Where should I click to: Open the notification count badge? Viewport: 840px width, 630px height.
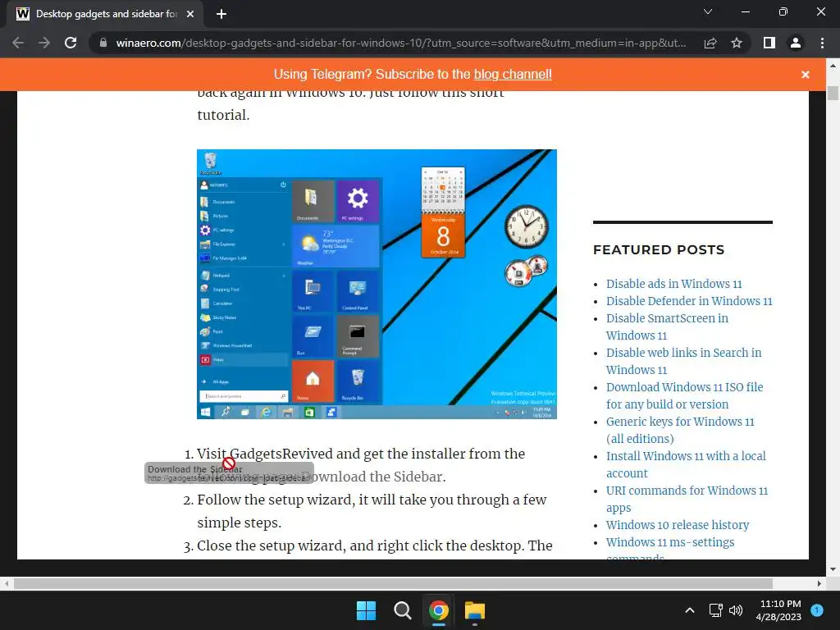coord(817,610)
